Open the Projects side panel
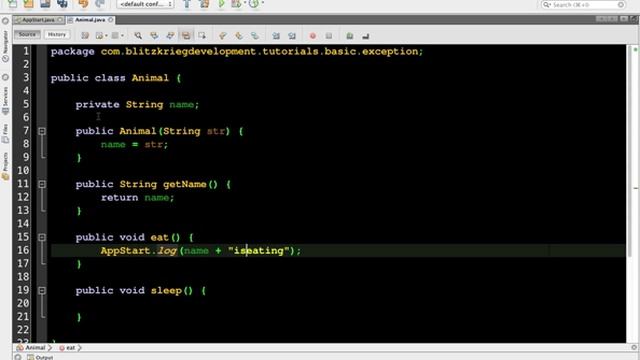 coord(5,165)
